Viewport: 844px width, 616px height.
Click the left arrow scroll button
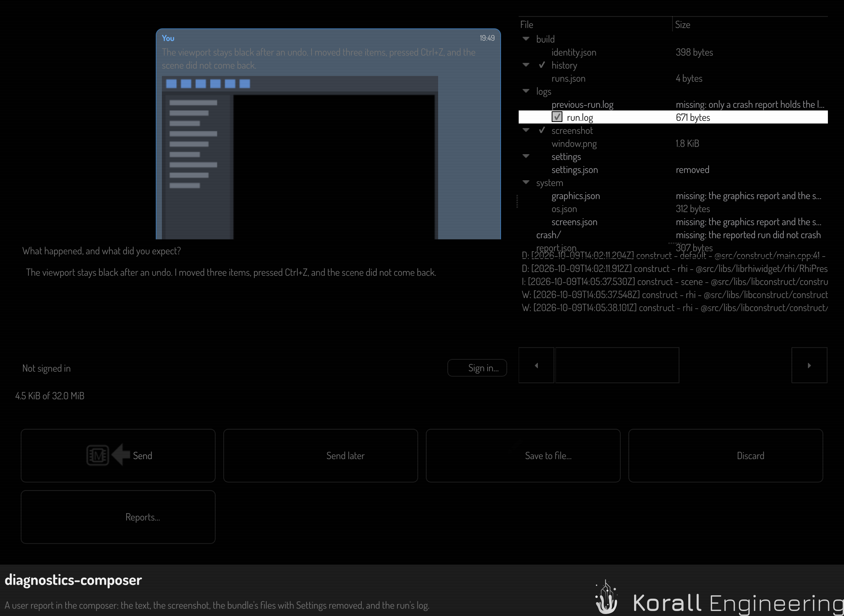pyautogui.click(x=536, y=365)
